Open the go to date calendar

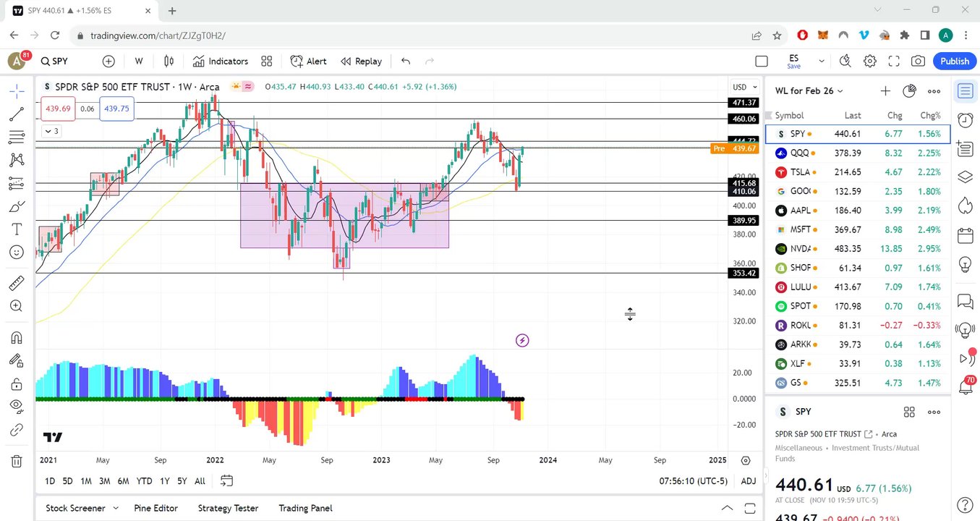(226, 481)
